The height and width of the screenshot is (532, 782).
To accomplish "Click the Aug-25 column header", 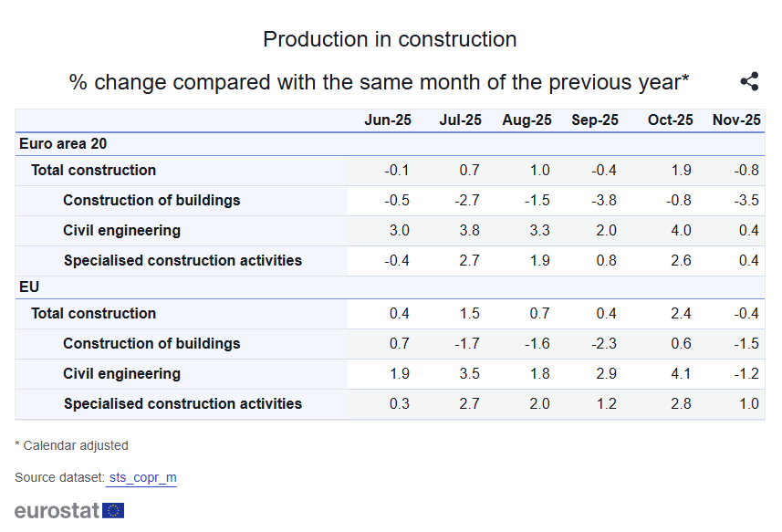I will click(x=527, y=120).
